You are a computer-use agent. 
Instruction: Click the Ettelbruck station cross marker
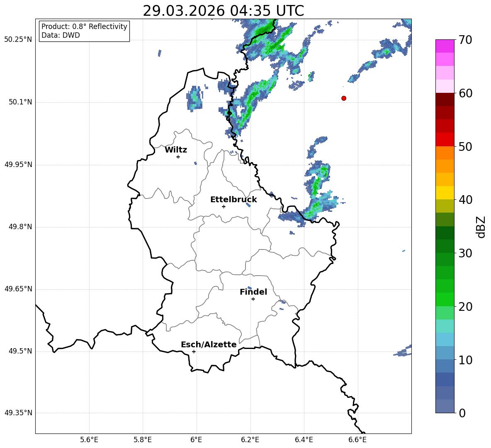224,206
